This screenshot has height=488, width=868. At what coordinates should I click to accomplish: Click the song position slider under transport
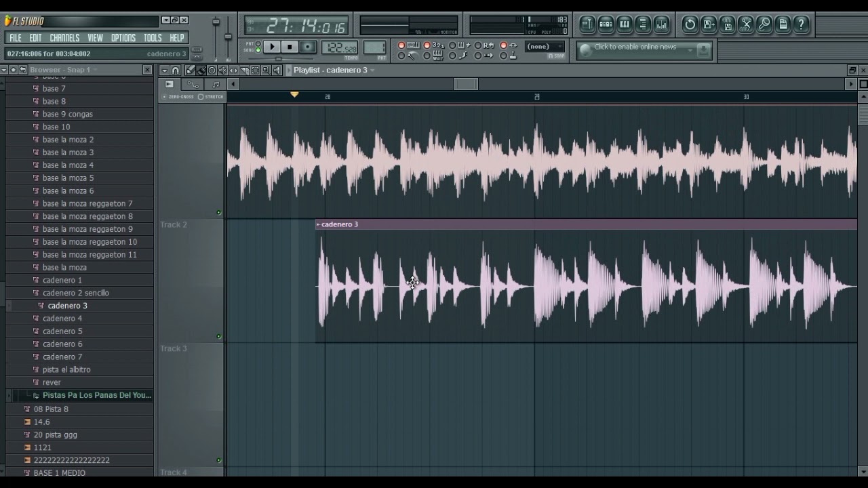click(x=279, y=58)
